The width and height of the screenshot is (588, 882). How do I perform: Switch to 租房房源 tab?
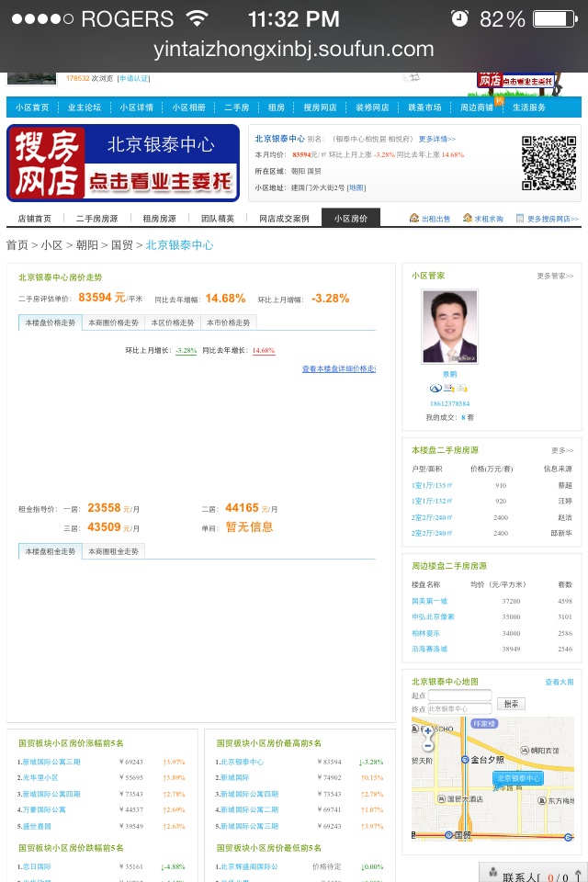coord(159,219)
